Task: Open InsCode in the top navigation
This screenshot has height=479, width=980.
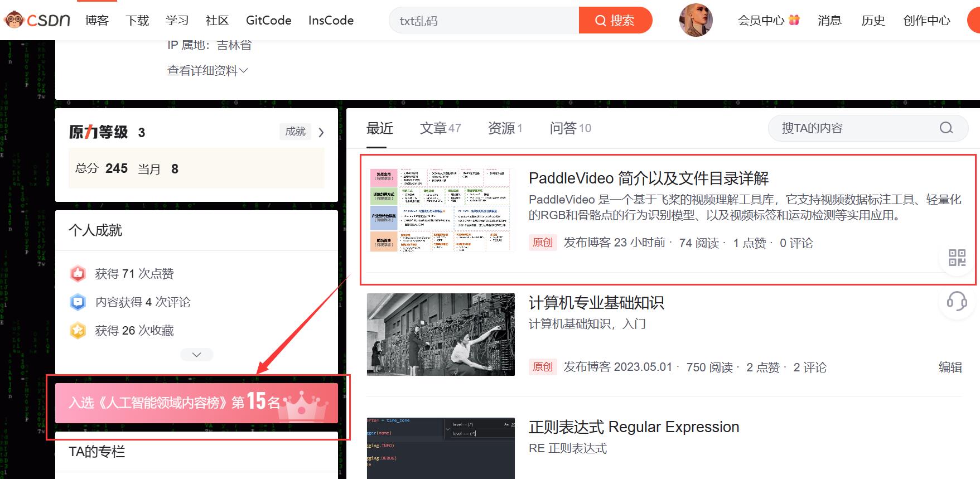Action: click(x=331, y=20)
